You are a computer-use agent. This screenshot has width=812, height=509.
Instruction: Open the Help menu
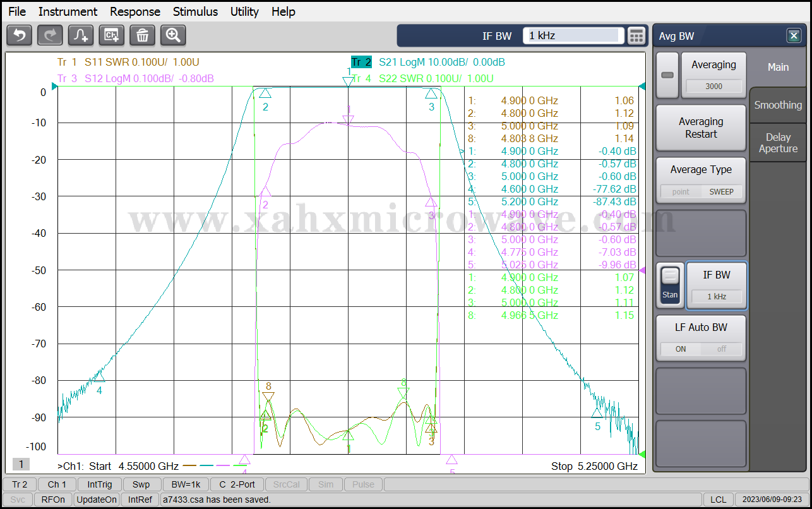(x=284, y=11)
